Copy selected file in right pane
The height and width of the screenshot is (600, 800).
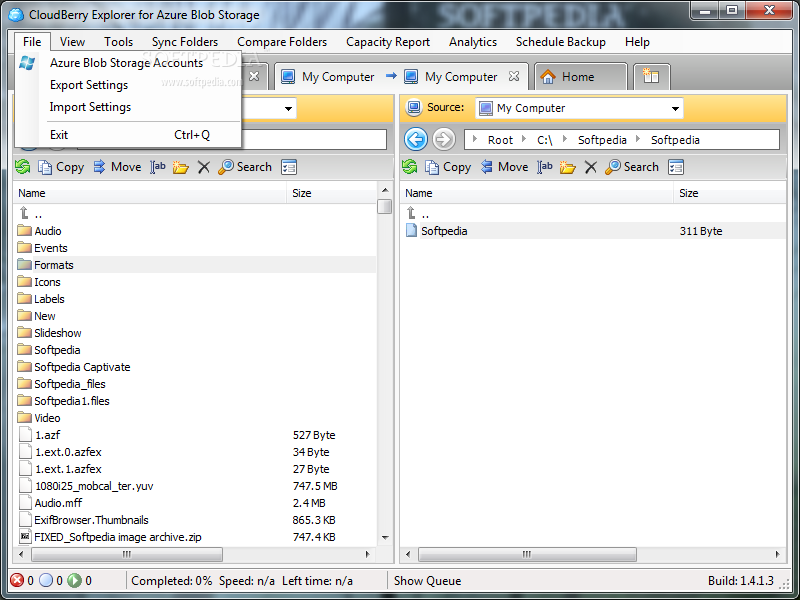[x=448, y=167]
